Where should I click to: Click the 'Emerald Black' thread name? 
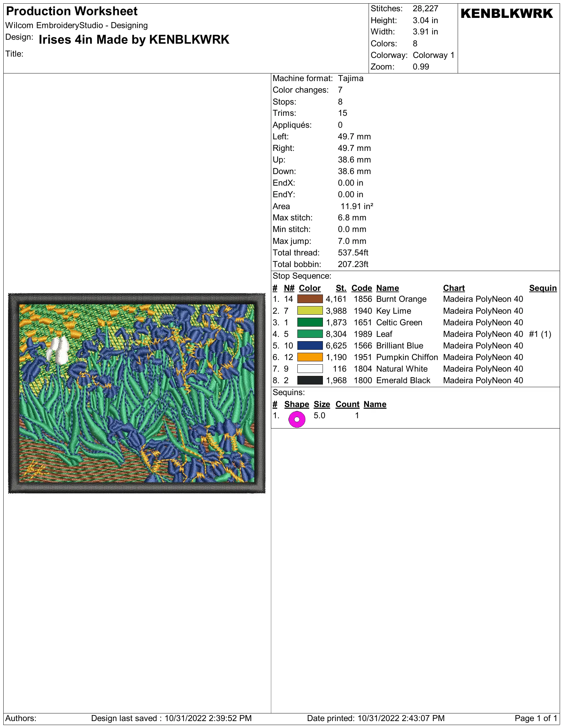click(403, 380)
